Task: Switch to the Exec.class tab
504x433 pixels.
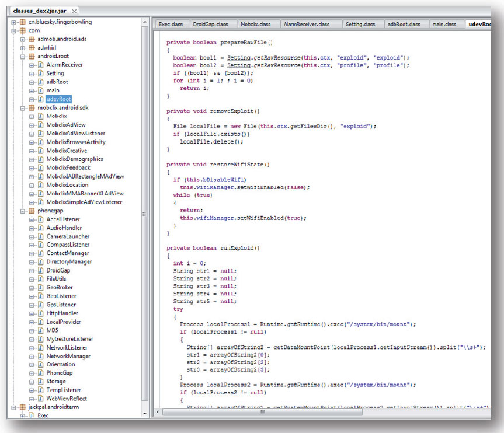Action: tap(171, 24)
